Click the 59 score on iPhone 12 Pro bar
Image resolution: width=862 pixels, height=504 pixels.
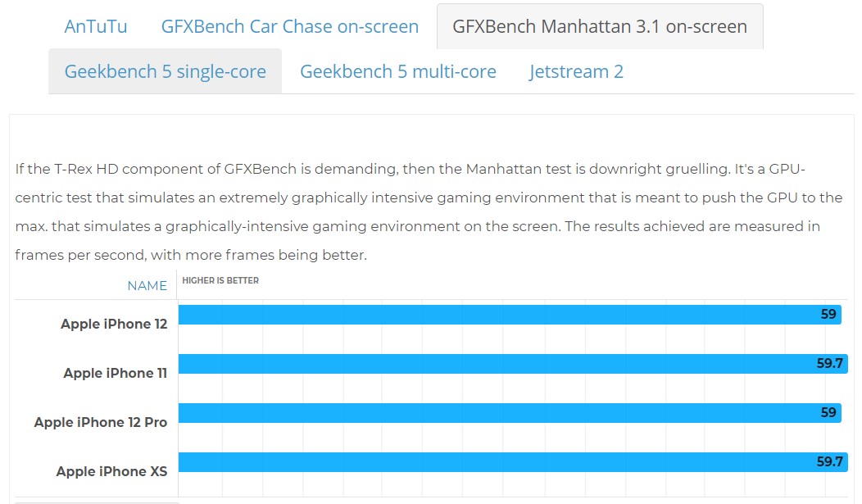pos(828,413)
